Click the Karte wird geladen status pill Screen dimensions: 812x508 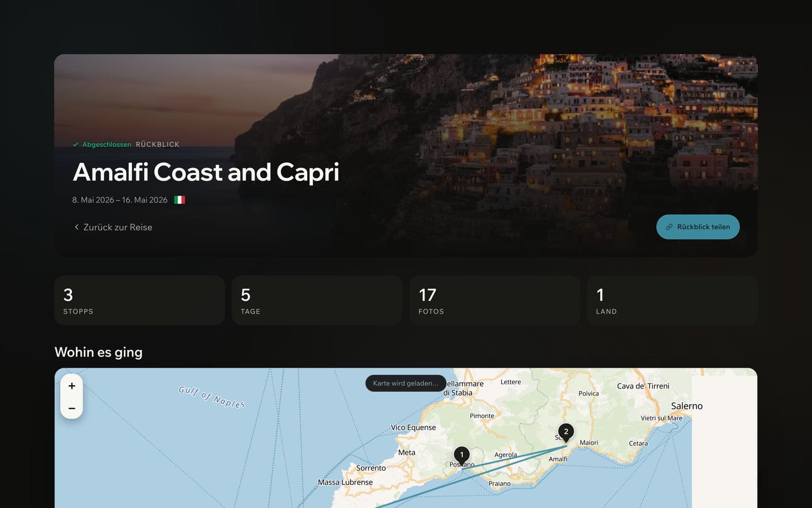point(405,383)
